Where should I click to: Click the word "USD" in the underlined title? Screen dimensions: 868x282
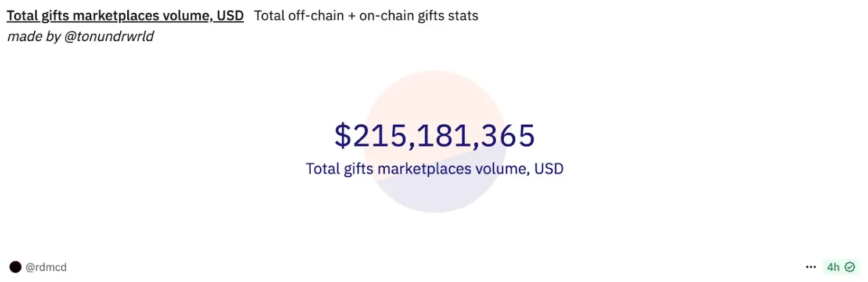click(229, 16)
